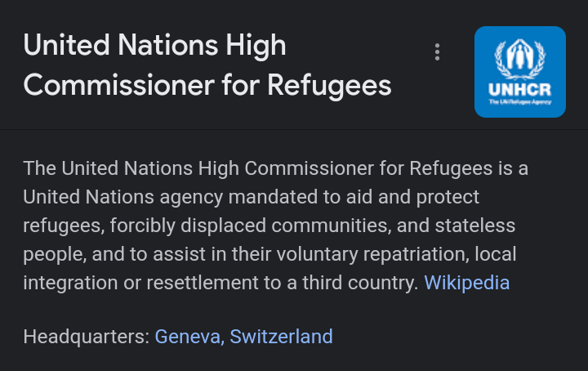The image size is (588, 371).
Task: Click the "Headquarters:" label
Action: point(87,336)
